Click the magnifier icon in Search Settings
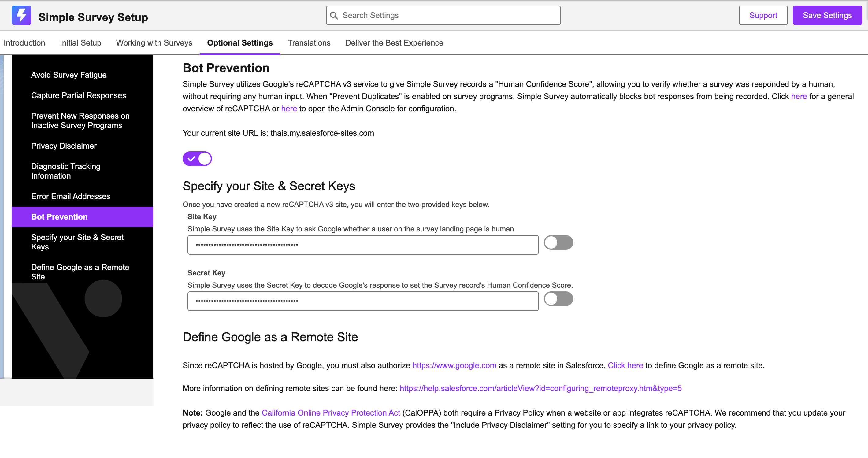 pyautogui.click(x=334, y=16)
